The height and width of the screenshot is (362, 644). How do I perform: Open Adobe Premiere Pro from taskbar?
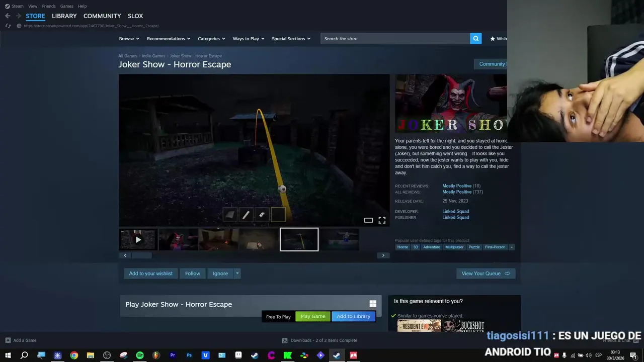[x=173, y=355]
